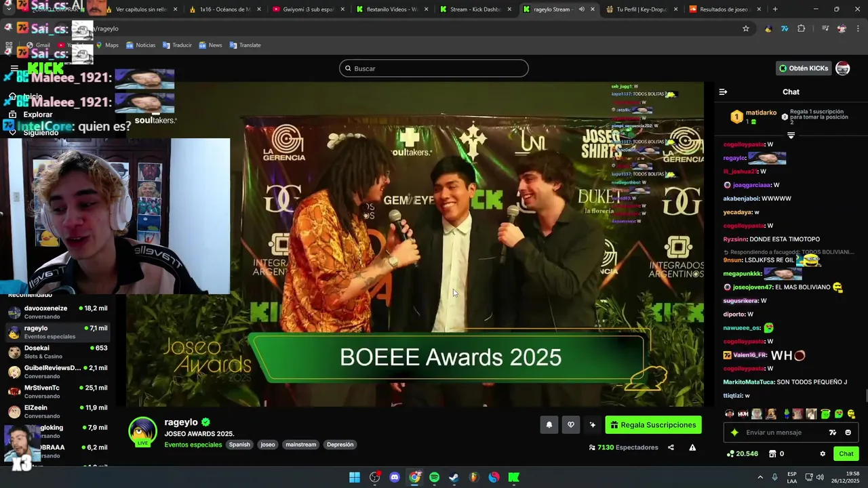The image size is (868, 488).
Task: Open Chrome three-dot menu
Action: point(858,28)
